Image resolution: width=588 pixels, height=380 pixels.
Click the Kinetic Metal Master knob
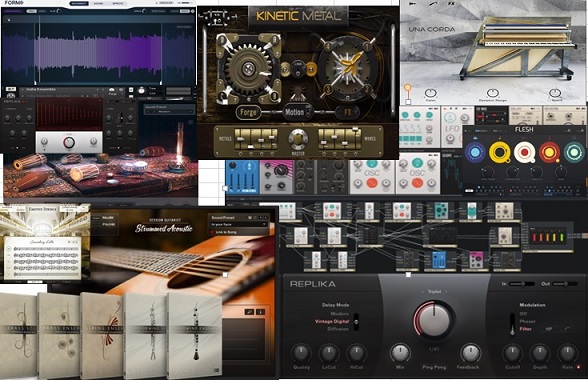pyautogui.click(x=298, y=139)
